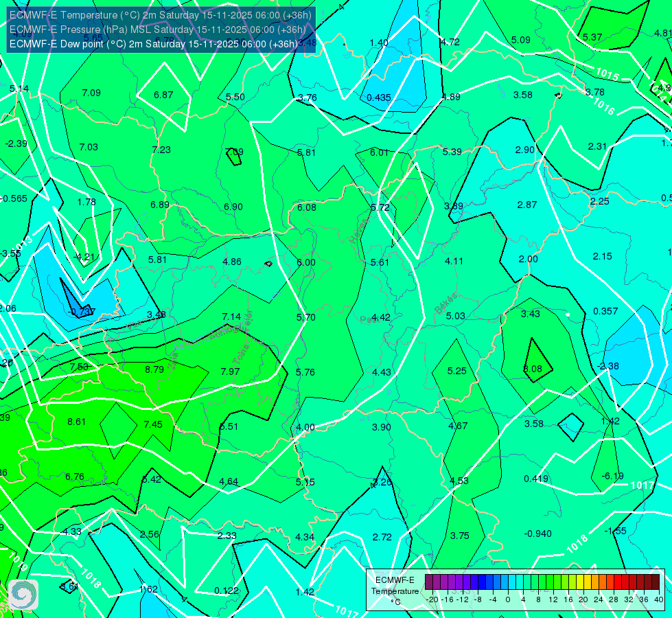
Task: Click the 4.86 temperature value
Action: click(x=232, y=262)
